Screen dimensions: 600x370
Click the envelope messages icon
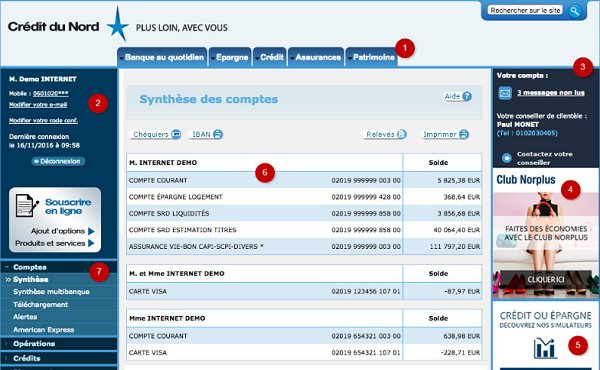505,93
